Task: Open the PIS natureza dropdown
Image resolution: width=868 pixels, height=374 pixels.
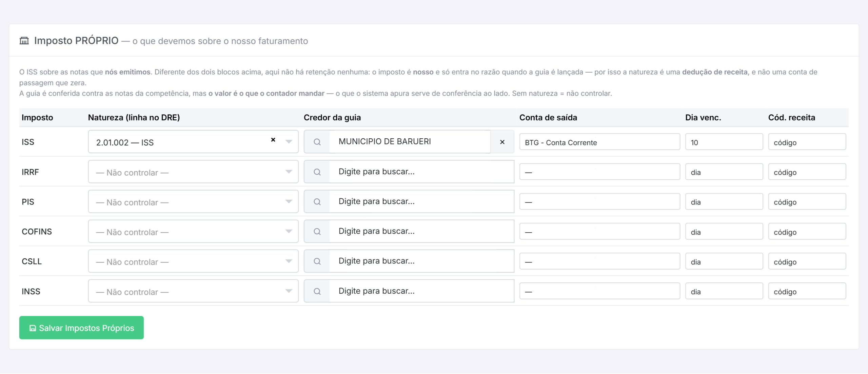Action: [193, 202]
